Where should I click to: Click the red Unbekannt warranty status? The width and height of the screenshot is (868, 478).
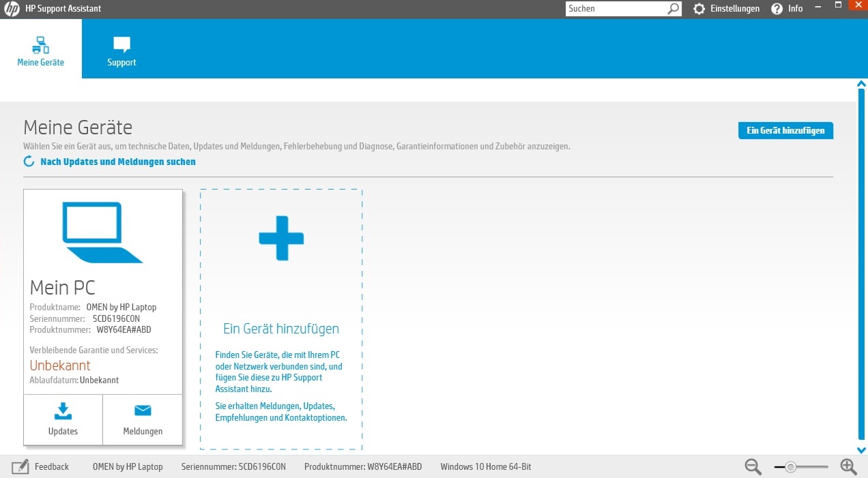pos(60,365)
